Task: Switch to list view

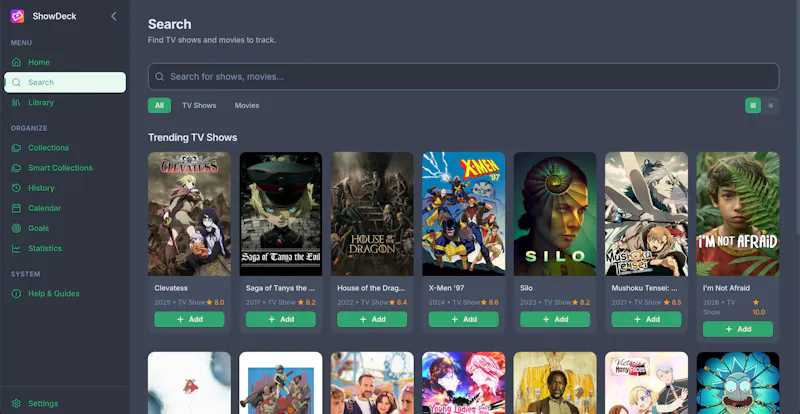Action: (770, 106)
